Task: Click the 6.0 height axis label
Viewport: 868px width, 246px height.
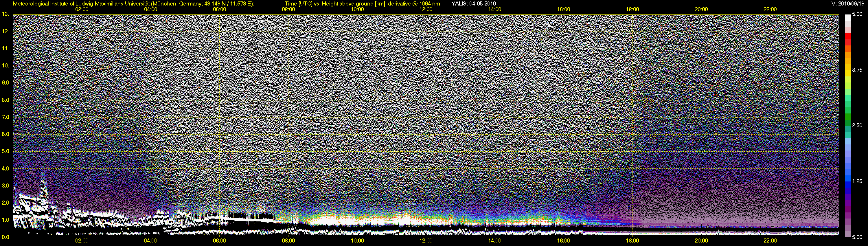Action: point(5,134)
